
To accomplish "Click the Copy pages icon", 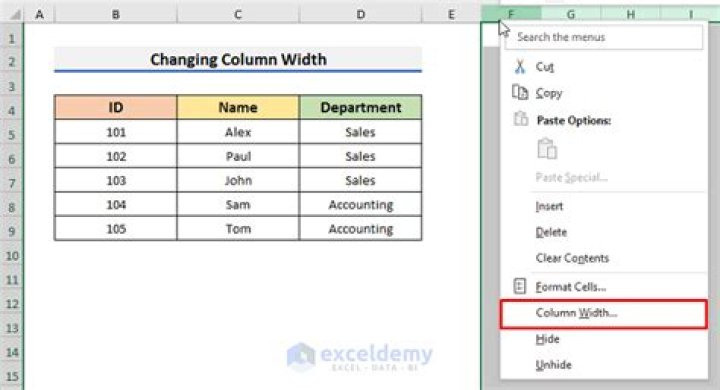I will [x=520, y=92].
